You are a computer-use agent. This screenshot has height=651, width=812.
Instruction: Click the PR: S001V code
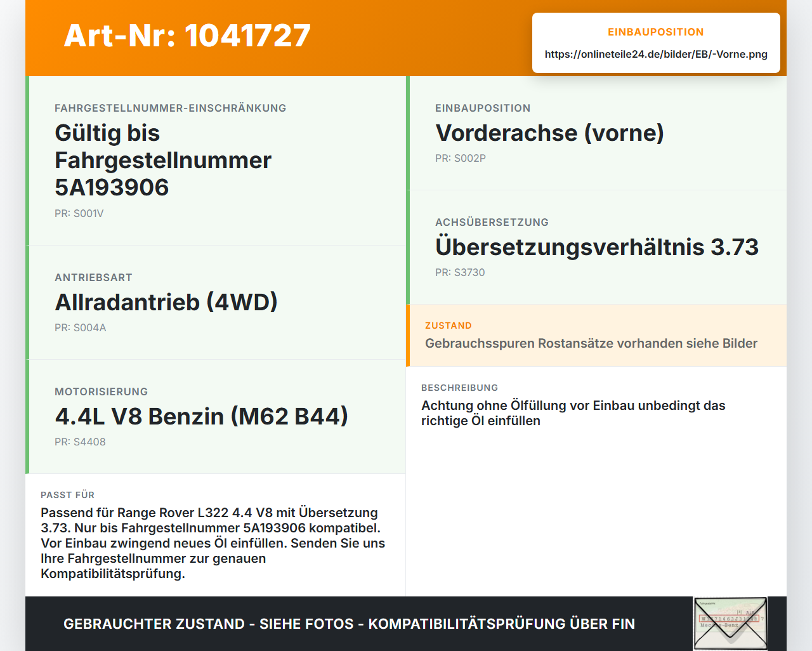click(79, 214)
